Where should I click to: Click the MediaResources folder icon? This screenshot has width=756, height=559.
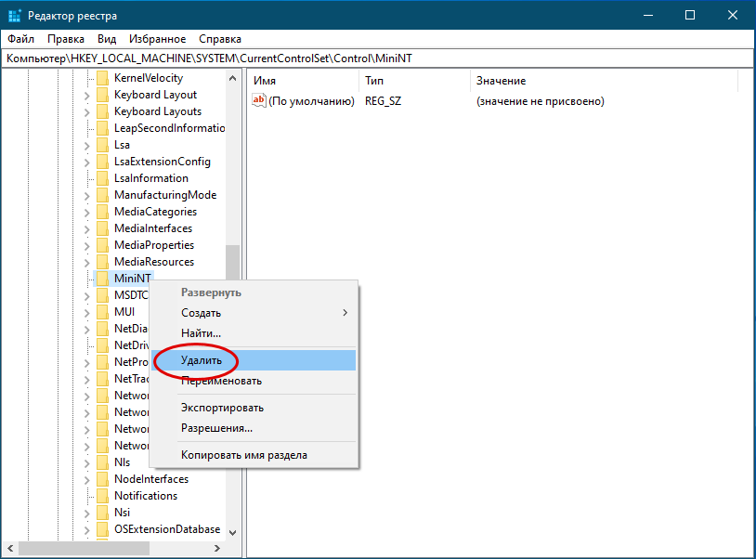(x=102, y=262)
